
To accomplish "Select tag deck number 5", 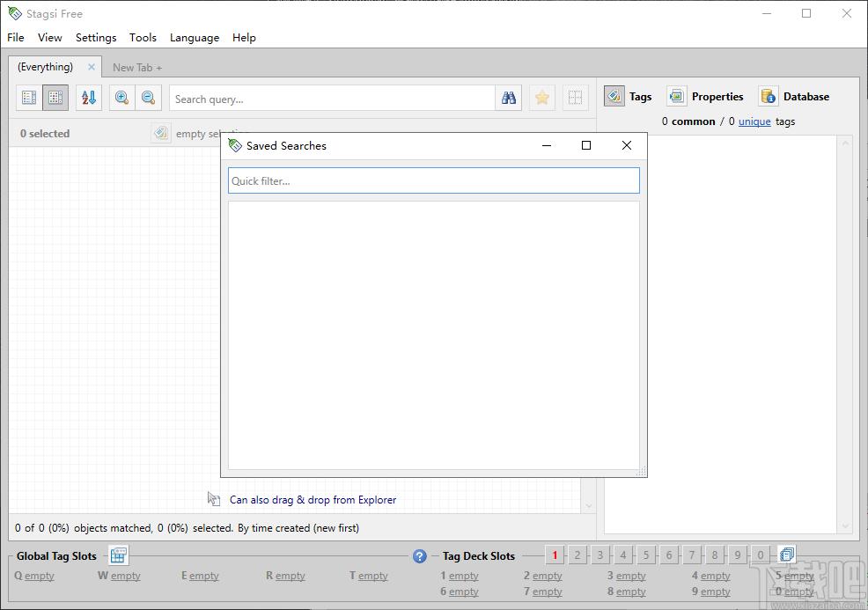I will tap(646, 555).
